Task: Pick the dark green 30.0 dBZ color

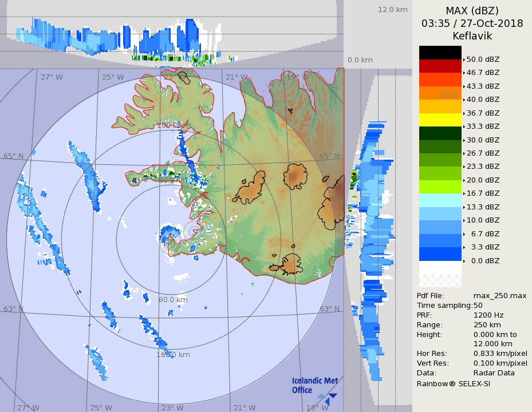Action: (440, 133)
